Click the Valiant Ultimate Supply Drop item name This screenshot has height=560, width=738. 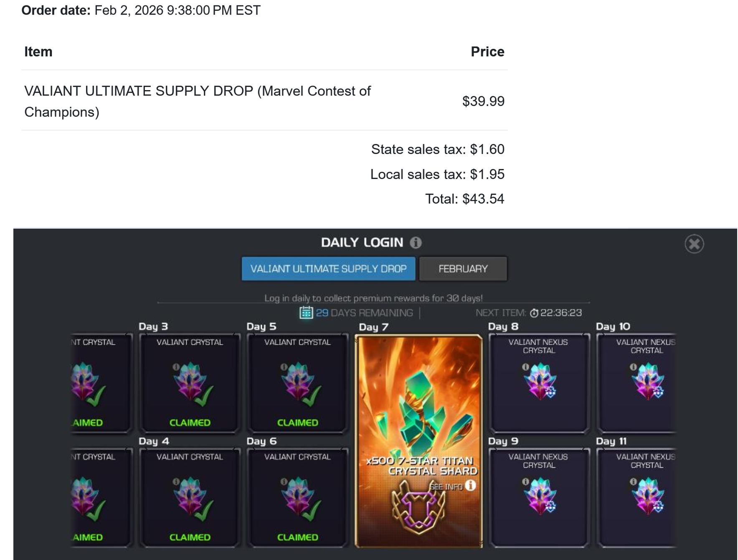(x=197, y=101)
